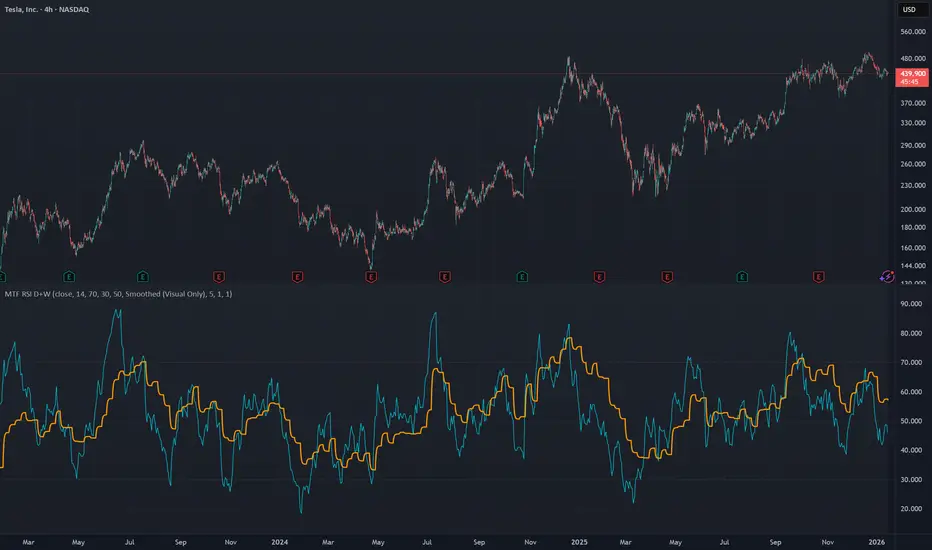
Task: Select the MTF RSI D+W indicator legend
Action: (x=118, y=294)
